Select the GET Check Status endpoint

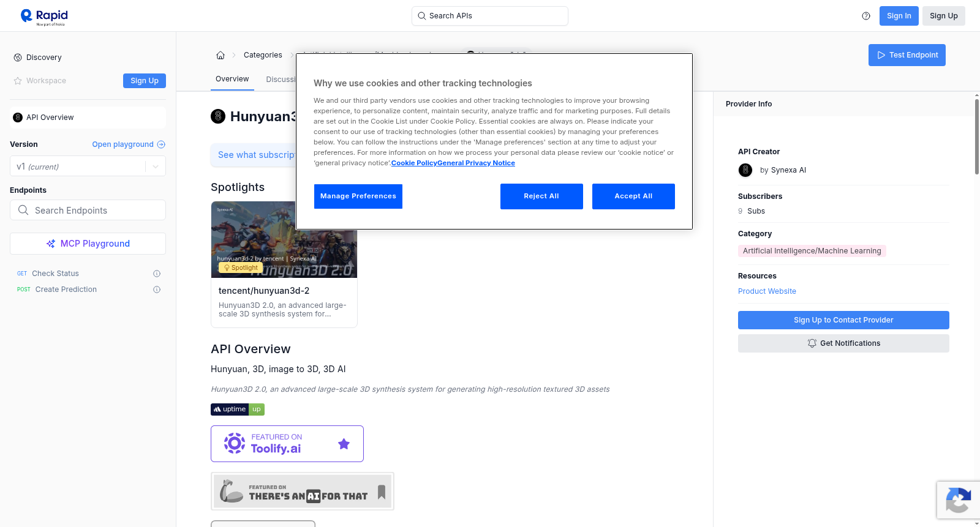(55, 274)
